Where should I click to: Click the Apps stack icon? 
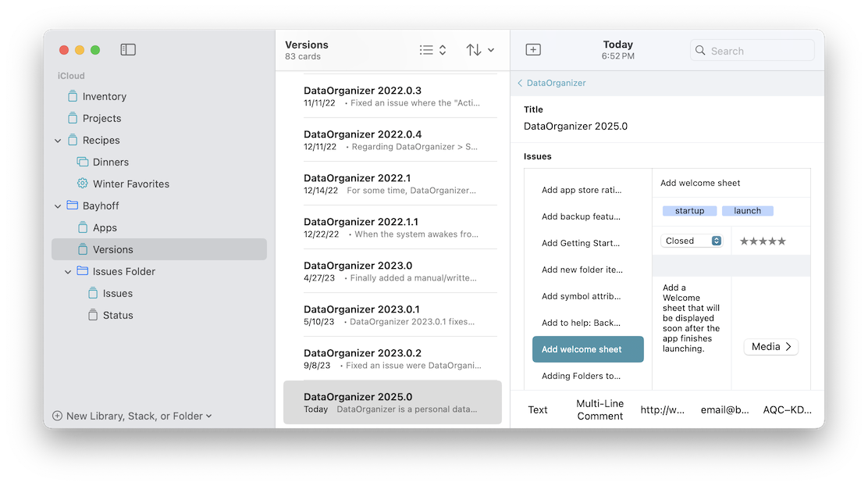click(x=83, y=227)
